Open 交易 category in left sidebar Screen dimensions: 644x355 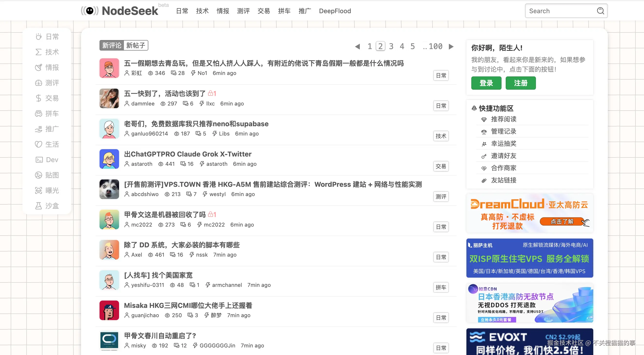pos(47,98)
